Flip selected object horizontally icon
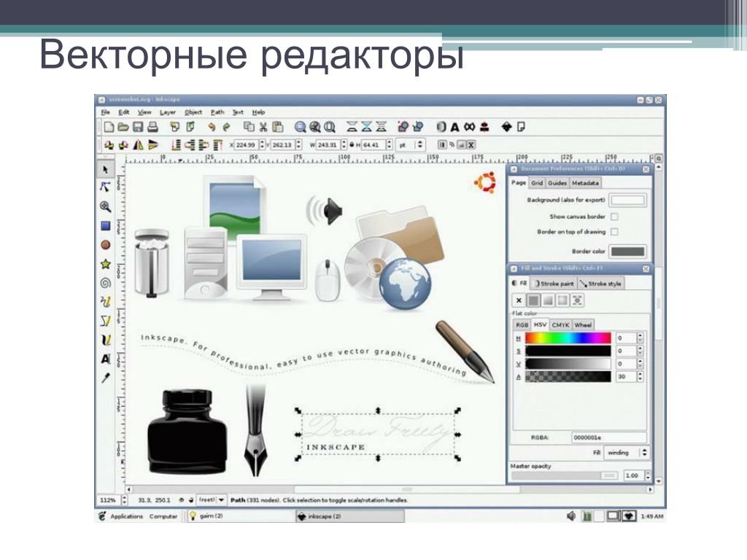Viewport: 747px width, 560px height. pos(138,145)
